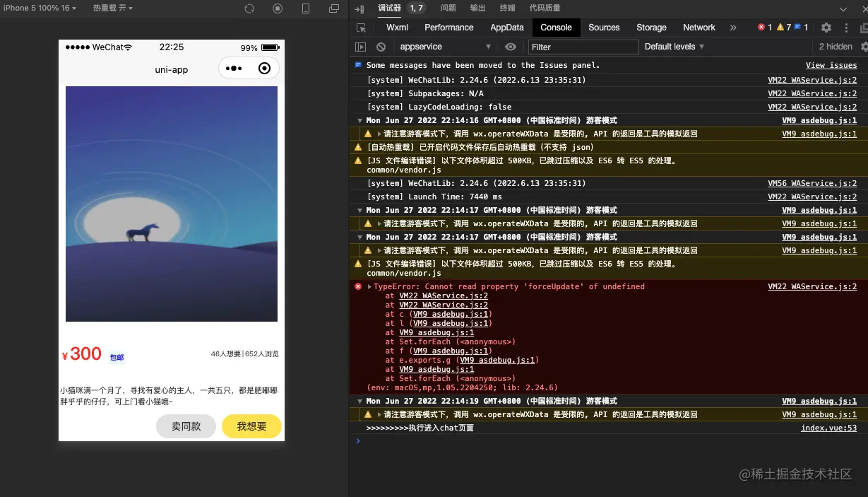Click the red error count badge
Image resolution: width=868 pixels, height=497 pixels.
click(765, 28)
